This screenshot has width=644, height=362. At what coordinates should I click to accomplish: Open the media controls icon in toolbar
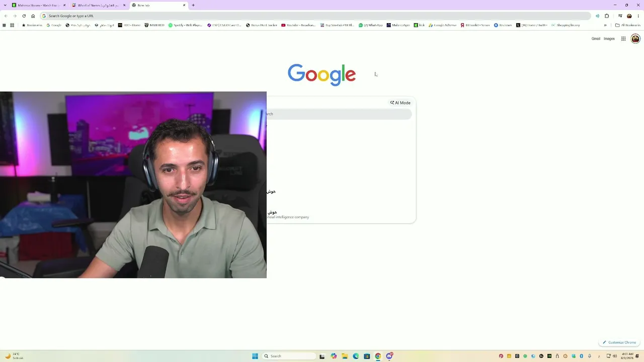click(620, 16)
